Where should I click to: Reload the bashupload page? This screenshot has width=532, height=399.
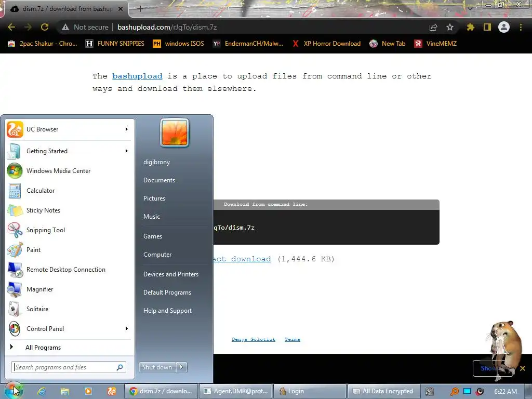(x=45, y=27)
